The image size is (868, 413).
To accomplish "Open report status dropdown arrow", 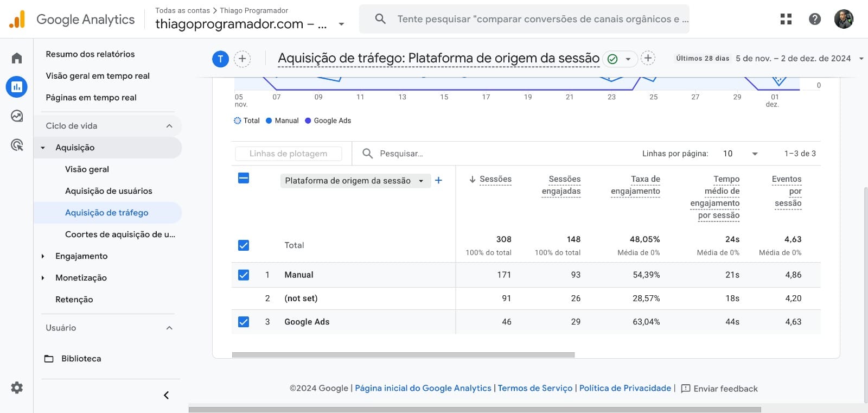I will pyautogui.click(x=628, y=59).
